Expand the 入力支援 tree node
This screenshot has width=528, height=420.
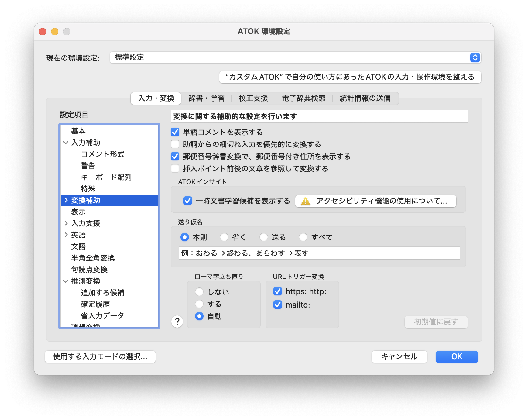pyautogui.click(x=66, y=223)
